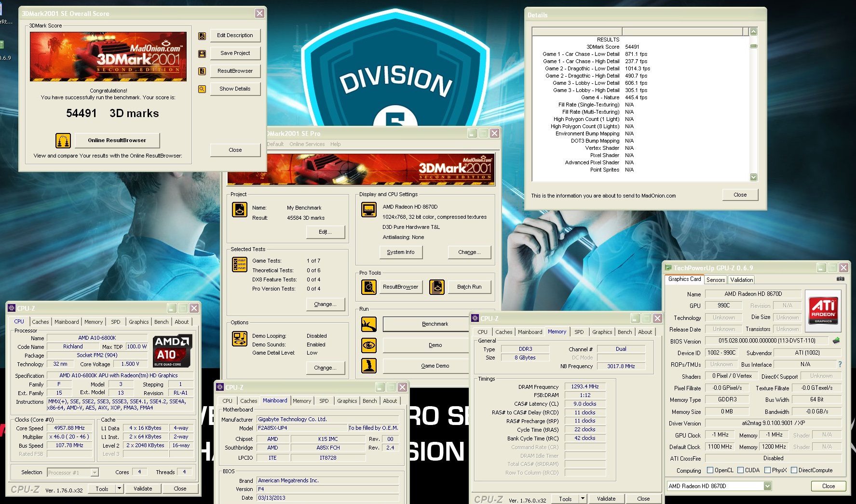Click the Mainboard Model field F2A85X-UP4
This screenshot has width=856, height=504.
302,428
